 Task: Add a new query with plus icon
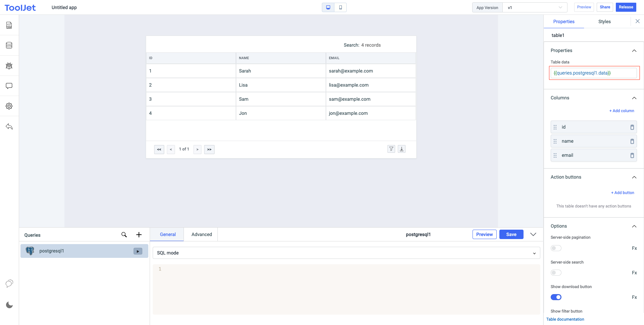(x=139, y=235)
